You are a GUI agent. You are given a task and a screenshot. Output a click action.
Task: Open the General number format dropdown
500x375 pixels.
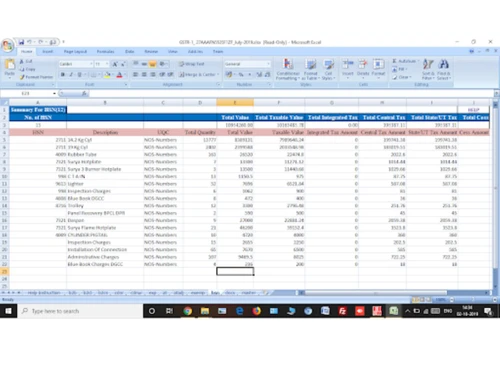[x=268, y=64]
